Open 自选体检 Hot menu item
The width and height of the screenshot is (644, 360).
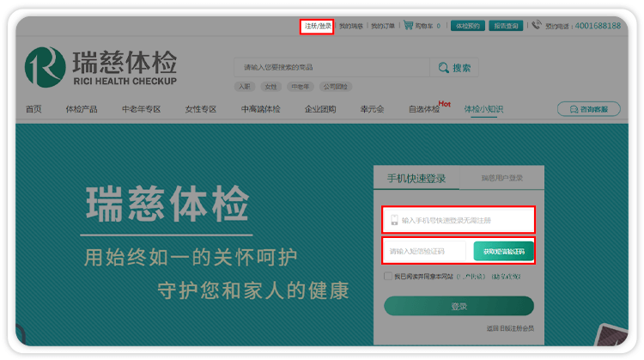click(423, 109)
